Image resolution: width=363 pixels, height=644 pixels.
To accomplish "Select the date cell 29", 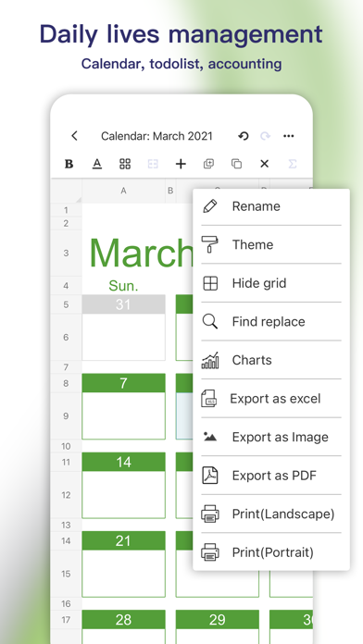I will coord(218,620).
